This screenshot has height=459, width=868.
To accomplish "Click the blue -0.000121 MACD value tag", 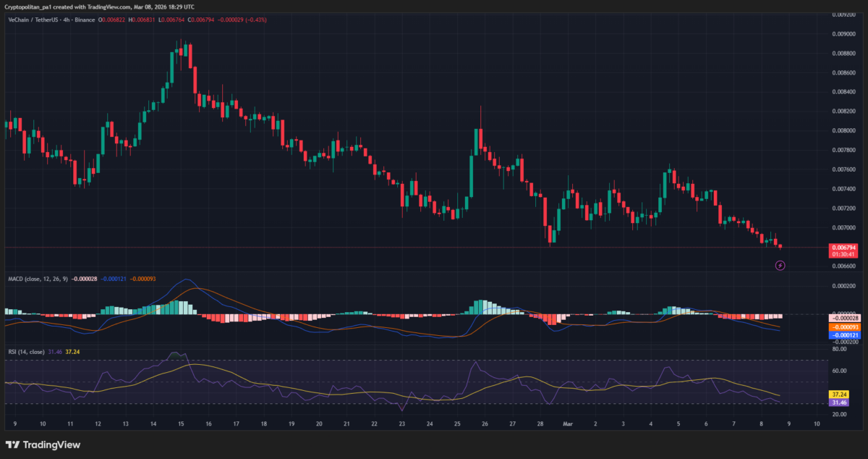I will coord(843,335).
